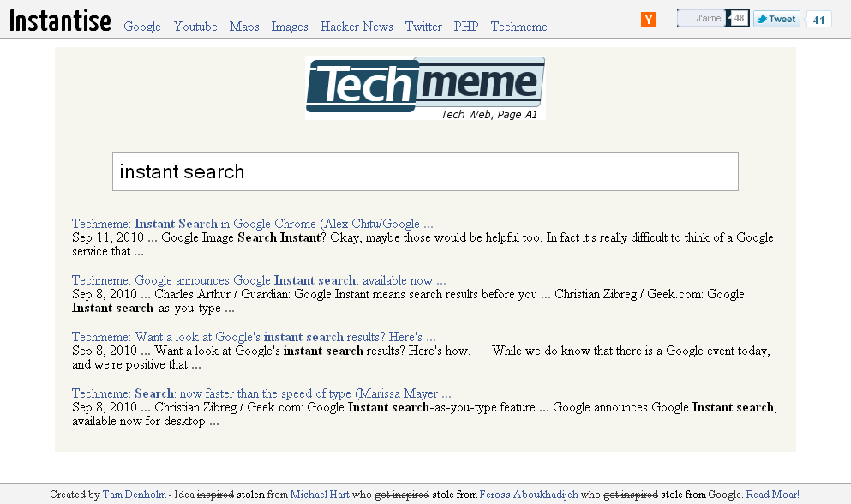The height and width of the screenshot is (504, 851).
Task: Open the Hacker News navigation link
Action: coord(357,27)
